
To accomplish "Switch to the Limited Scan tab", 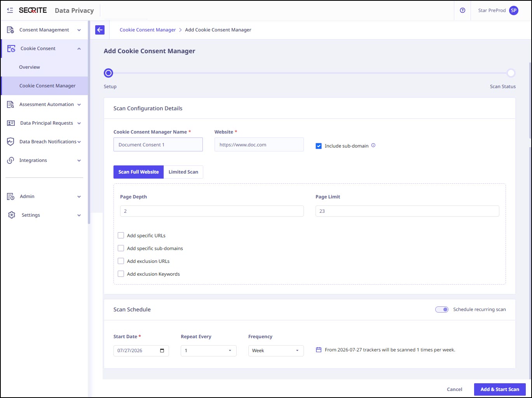I will click(x=183, y=172).
